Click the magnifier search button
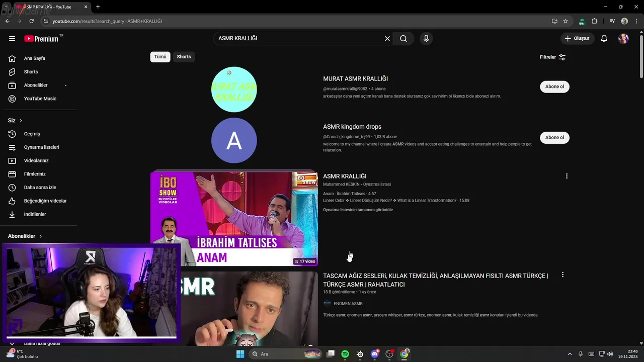The image size is (644, 362). 404,39
